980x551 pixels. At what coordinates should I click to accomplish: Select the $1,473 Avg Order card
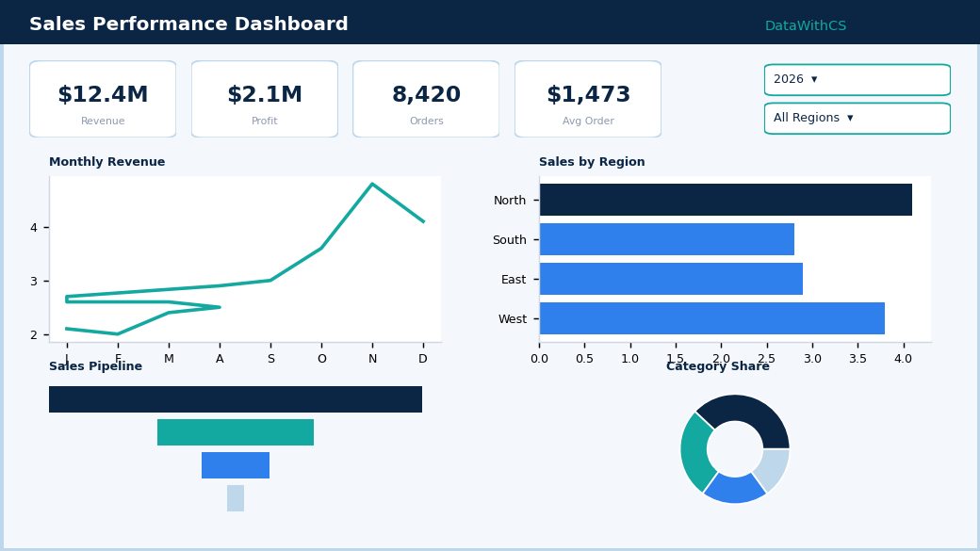coord(587,99)
